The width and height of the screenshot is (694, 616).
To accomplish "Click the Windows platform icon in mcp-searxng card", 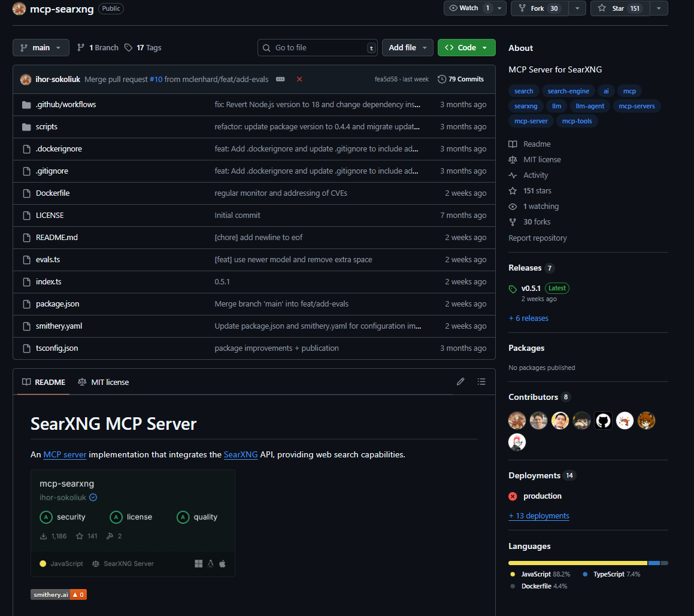I will pos(198,563).
